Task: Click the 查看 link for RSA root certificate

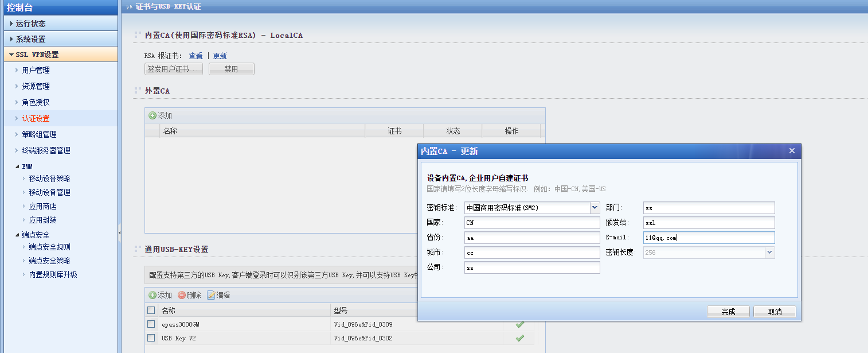Action: (x=196, y=56)
